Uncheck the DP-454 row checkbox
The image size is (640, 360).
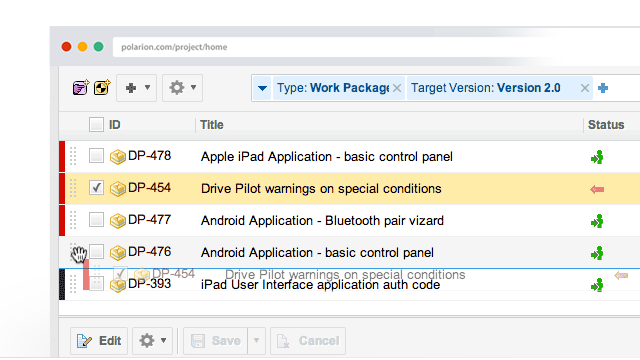(96, 188)
